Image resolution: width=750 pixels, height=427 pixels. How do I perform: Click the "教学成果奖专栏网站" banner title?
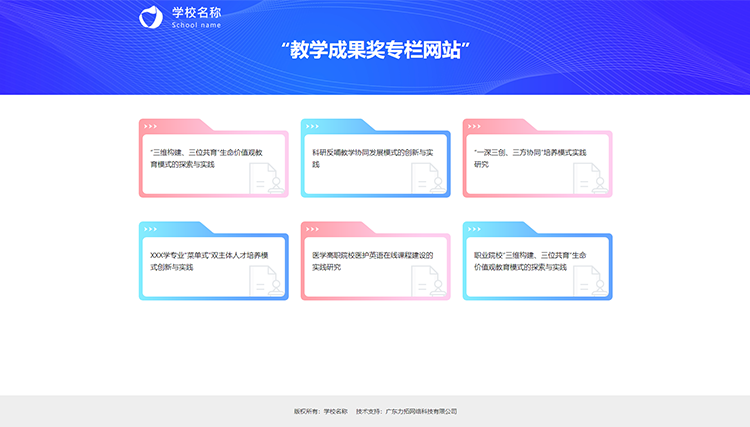pos(375,50)
